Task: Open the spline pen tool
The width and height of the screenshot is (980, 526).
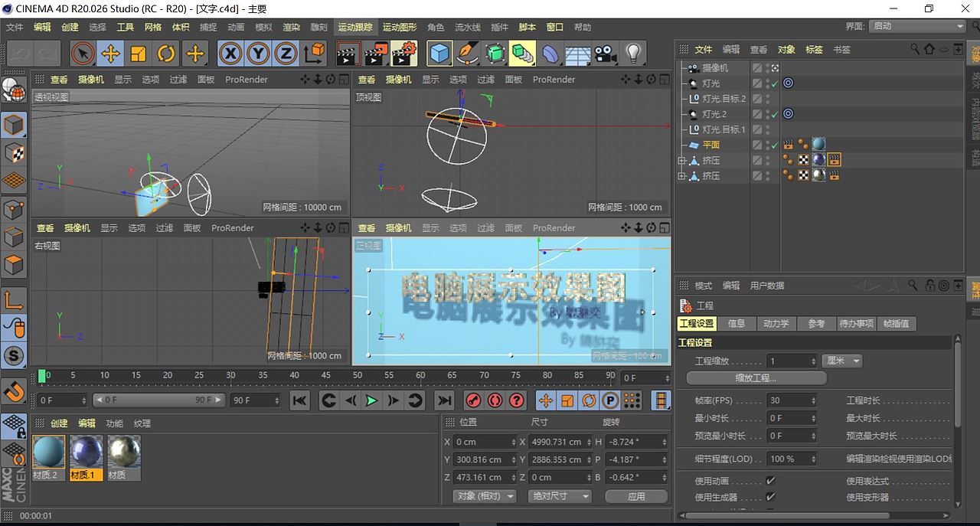Action: [x=467, y=54]
